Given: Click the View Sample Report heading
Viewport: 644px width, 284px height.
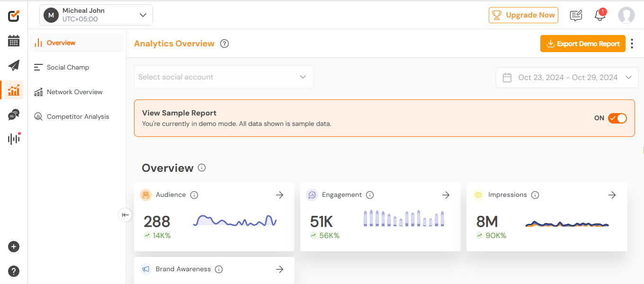Looking at the screenshot, I should coord(179,113).
